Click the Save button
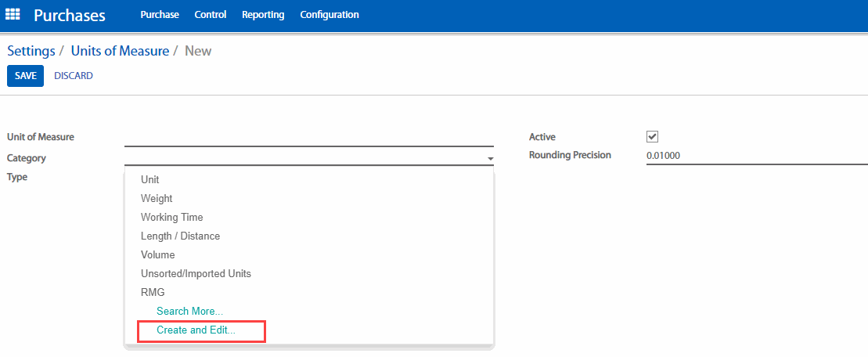868x357 pixels. pos(25,76)
